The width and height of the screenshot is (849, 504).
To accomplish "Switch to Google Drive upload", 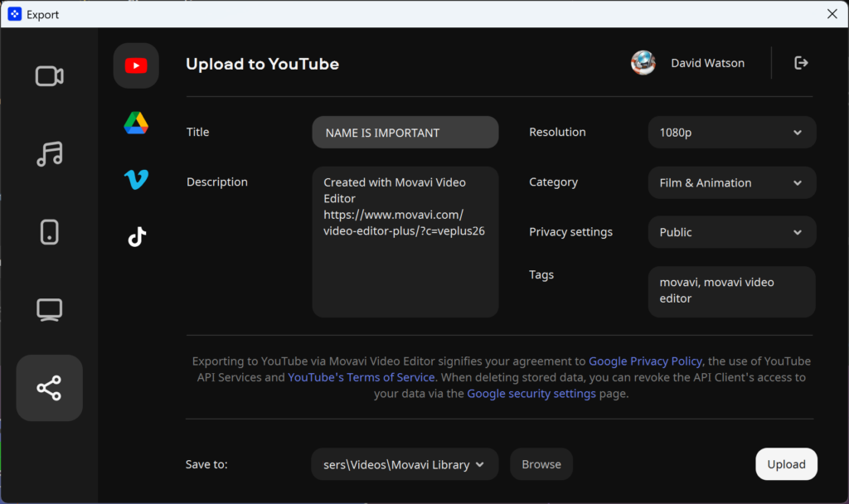I will [x=135, y=123].
